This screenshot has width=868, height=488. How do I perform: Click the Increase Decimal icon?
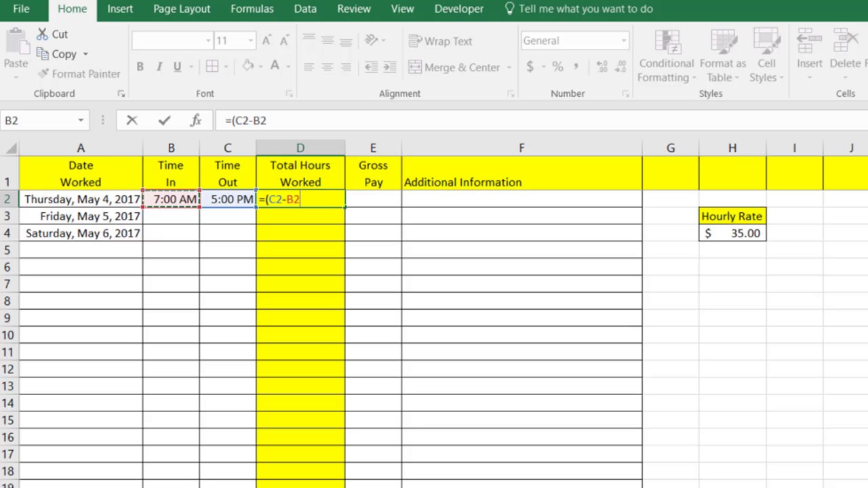602,66
